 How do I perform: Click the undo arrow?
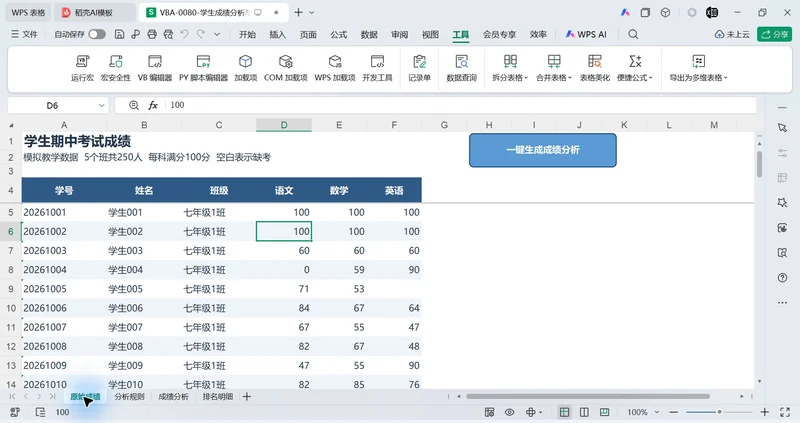(185, 34)
